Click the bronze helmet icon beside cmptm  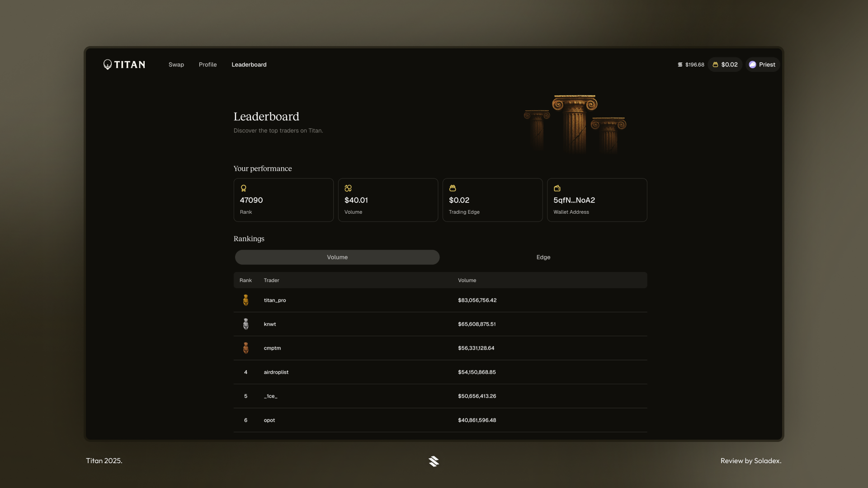tap(245, 348)
